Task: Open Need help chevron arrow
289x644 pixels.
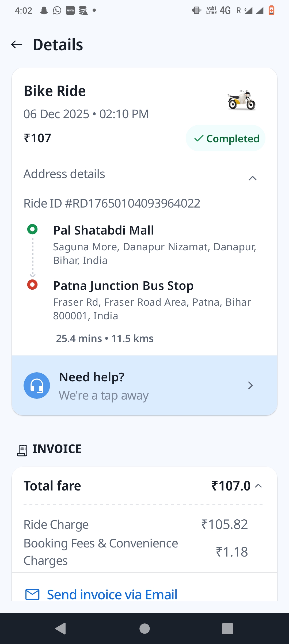Action: [x=250, y=385]
